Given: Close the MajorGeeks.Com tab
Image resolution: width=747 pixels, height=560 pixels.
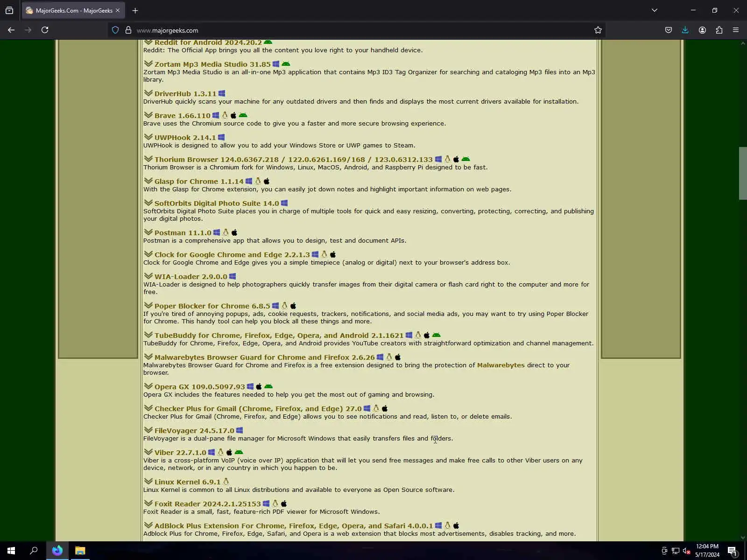Looking at the screenshot, I should coord(118,10).
